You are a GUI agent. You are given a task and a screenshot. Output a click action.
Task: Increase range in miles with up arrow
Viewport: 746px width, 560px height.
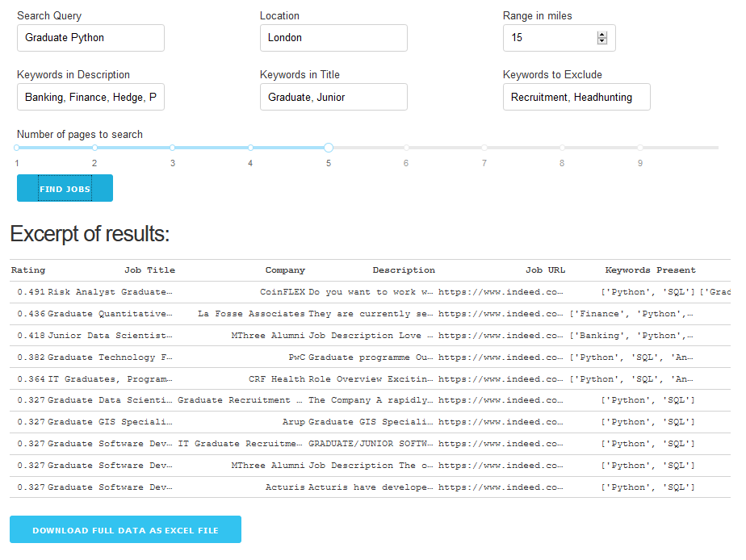click(x=602, y=35)
